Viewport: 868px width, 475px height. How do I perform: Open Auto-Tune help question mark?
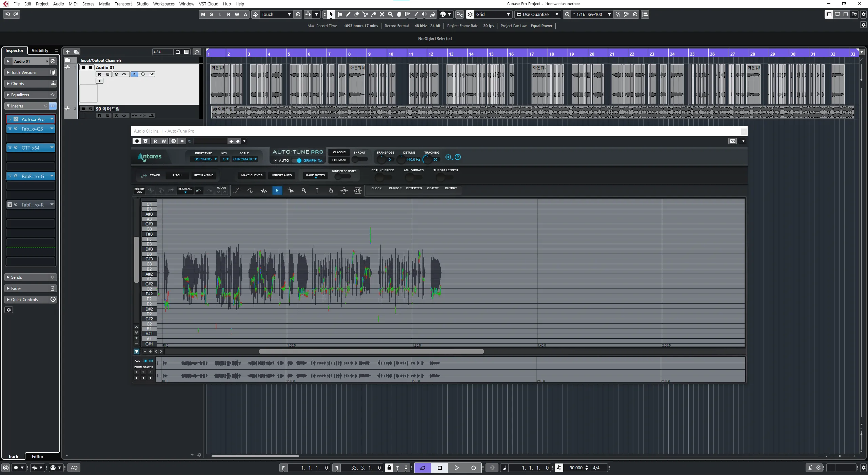pos(458,157)
